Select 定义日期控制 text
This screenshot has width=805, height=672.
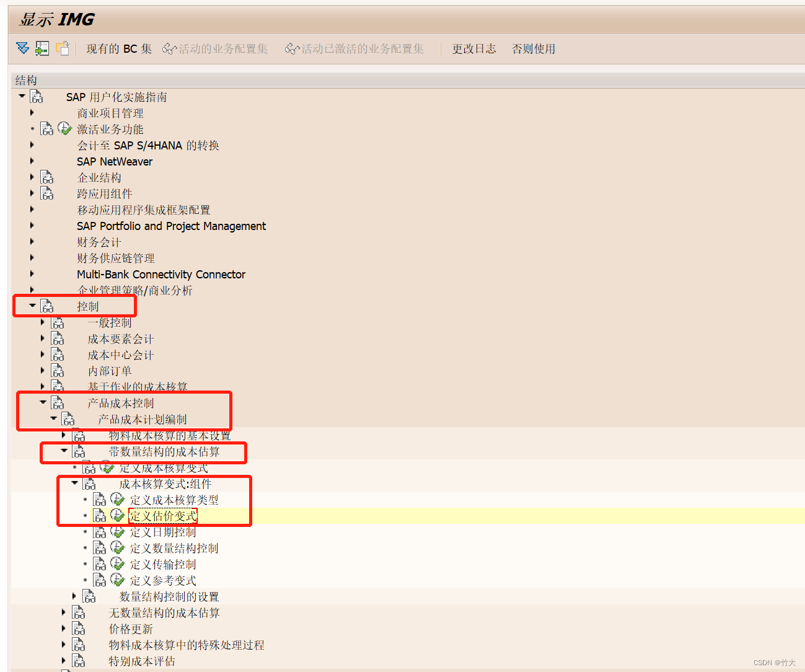pyautogui.click(x=163, y=532)
